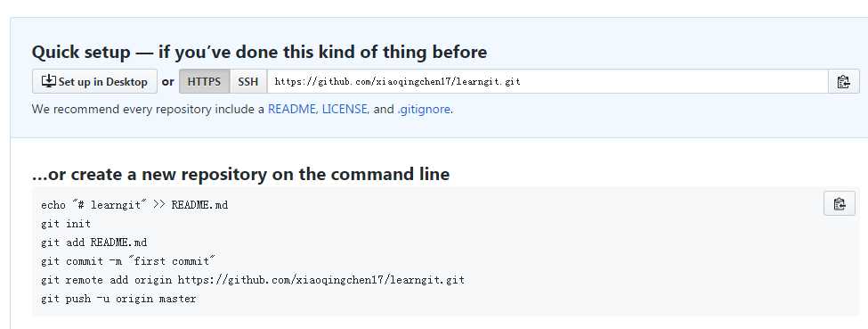Screen dimensions: 868x329
Task: Switch the clone URL to HTTPS
Action: point(204,81)
